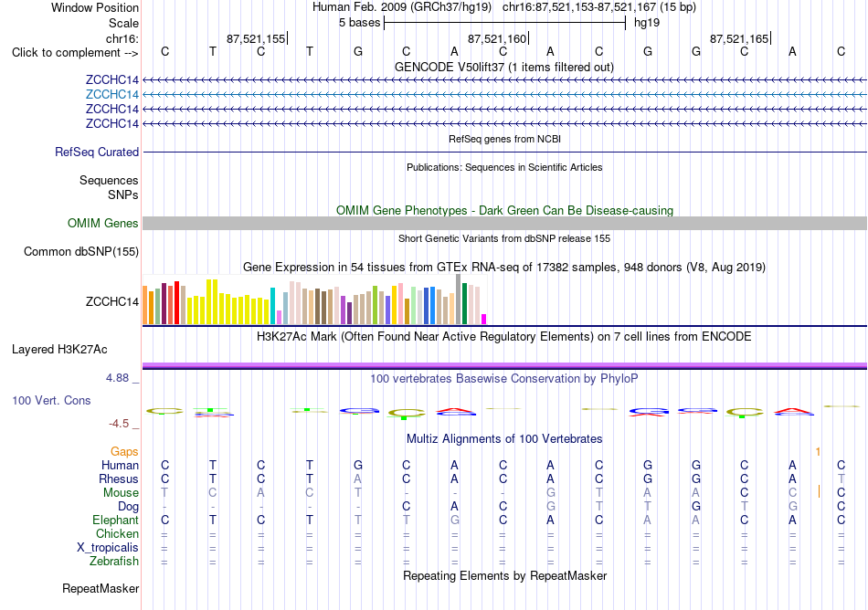Open the RefSeq Curated track label
868x610 pixels.
96,152
